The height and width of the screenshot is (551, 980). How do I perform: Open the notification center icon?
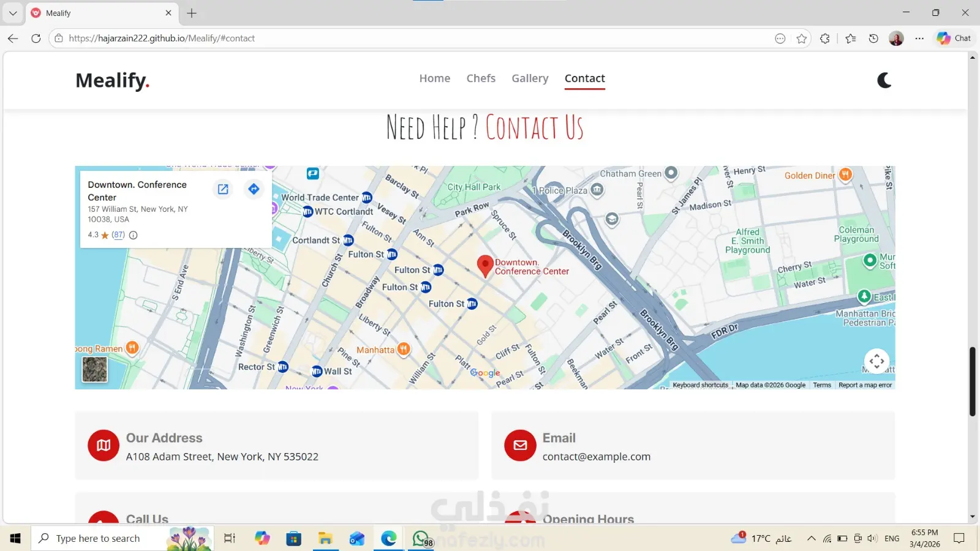coord(959,538)
